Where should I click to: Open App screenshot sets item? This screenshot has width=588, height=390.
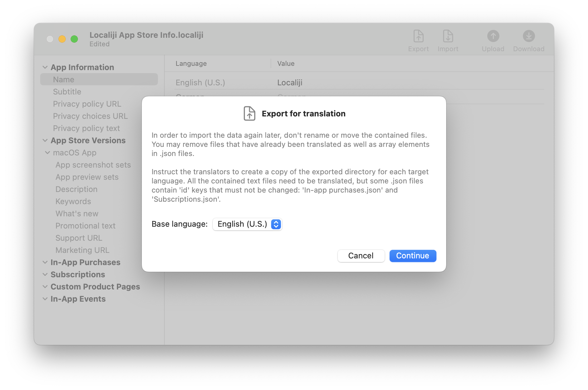click(93, 165)
